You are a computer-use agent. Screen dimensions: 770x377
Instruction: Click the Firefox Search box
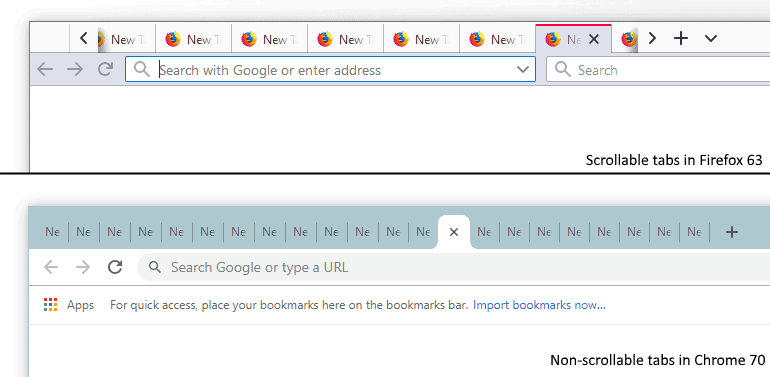pos(658,70)
